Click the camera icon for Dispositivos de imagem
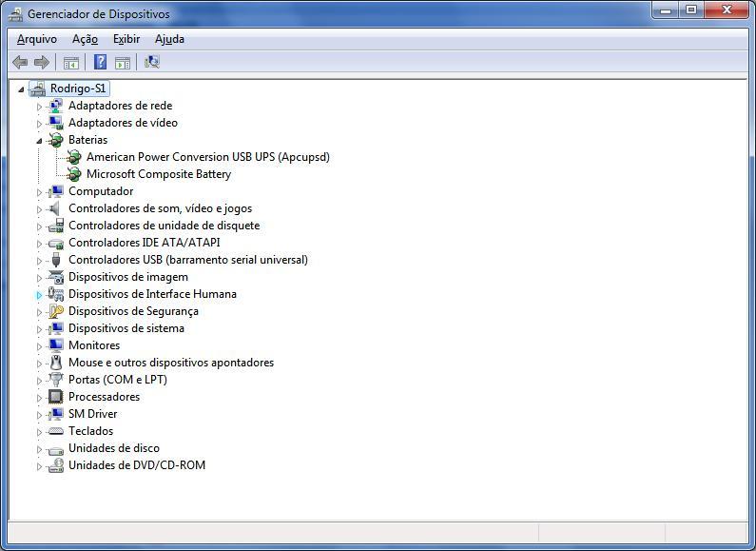The width and height of the screenshot is (756, 551). click(56, 277)
